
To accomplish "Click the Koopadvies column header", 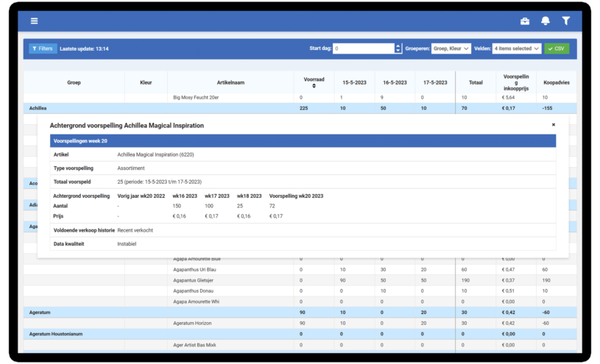I will 556,82.
